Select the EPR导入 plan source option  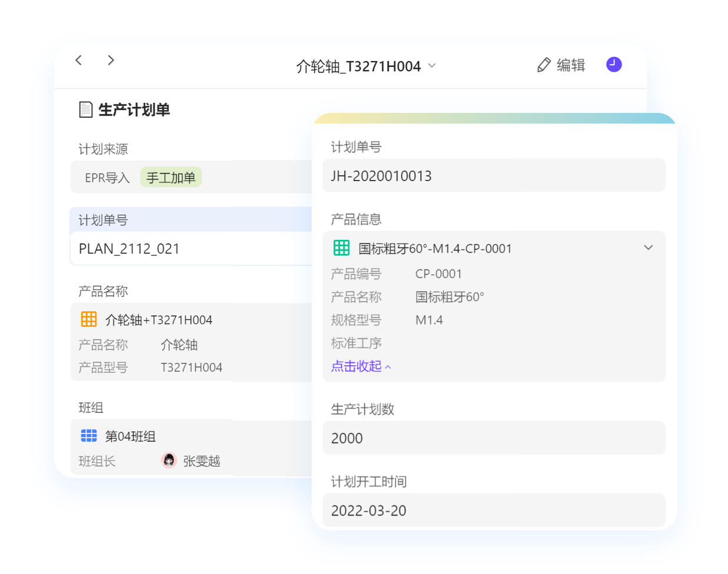(107, 178)
